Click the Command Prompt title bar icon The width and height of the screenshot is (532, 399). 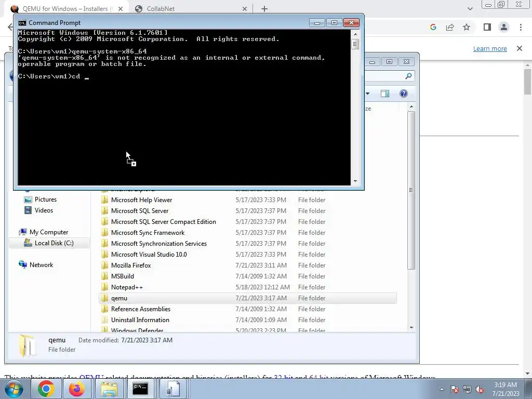click(x=22, y=23)
